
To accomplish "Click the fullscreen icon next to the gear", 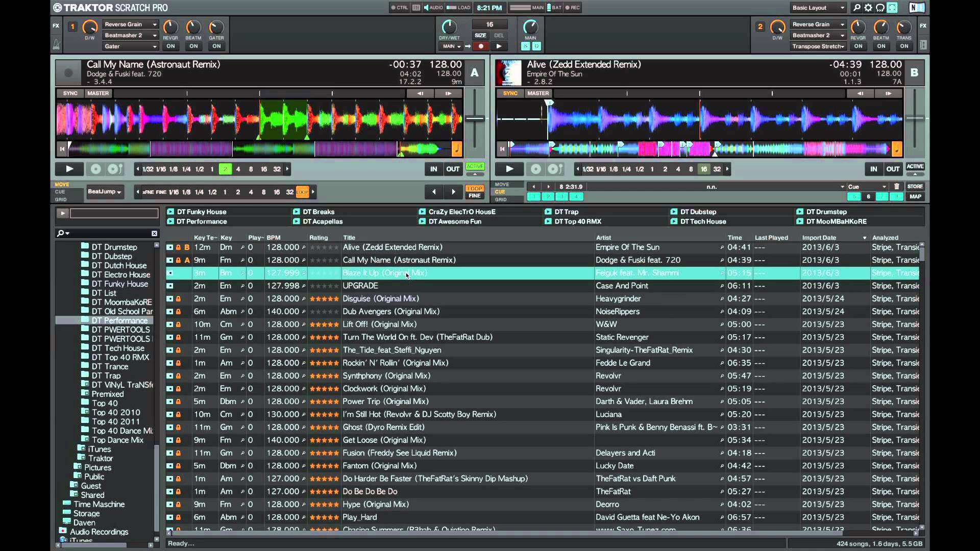I will point(892,8).
